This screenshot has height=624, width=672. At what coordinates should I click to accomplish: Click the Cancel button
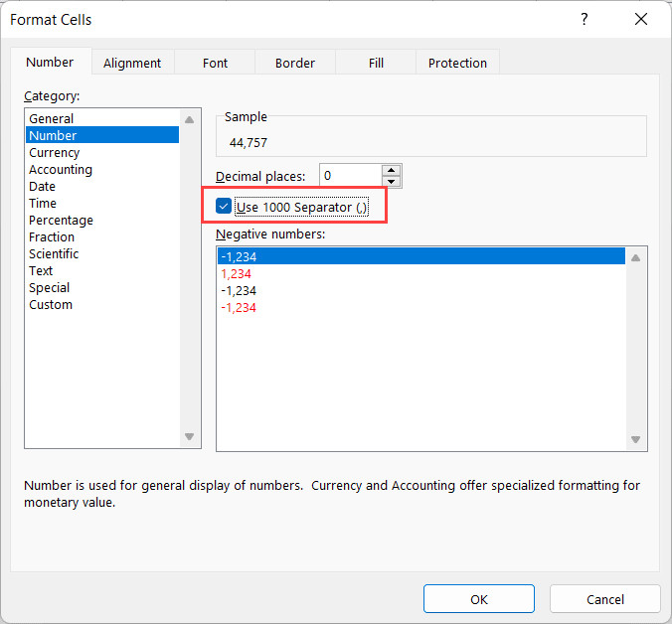(604, 599)
